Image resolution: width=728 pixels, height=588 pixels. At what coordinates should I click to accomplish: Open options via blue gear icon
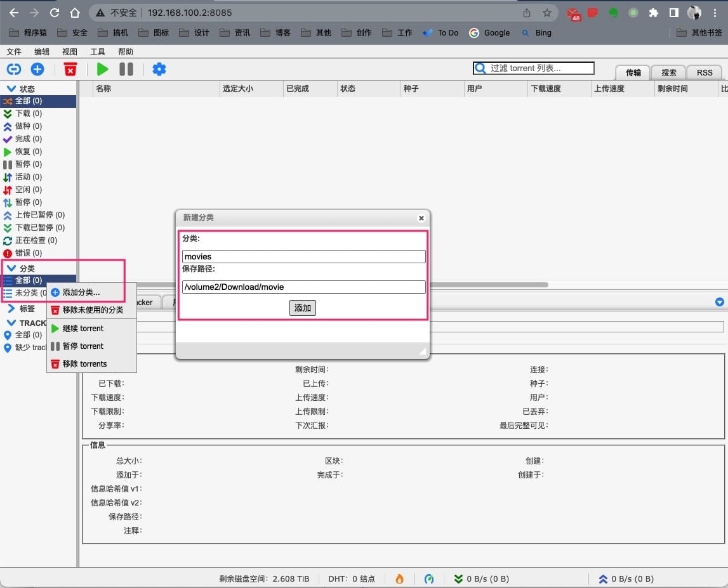[x=159, y=70]
